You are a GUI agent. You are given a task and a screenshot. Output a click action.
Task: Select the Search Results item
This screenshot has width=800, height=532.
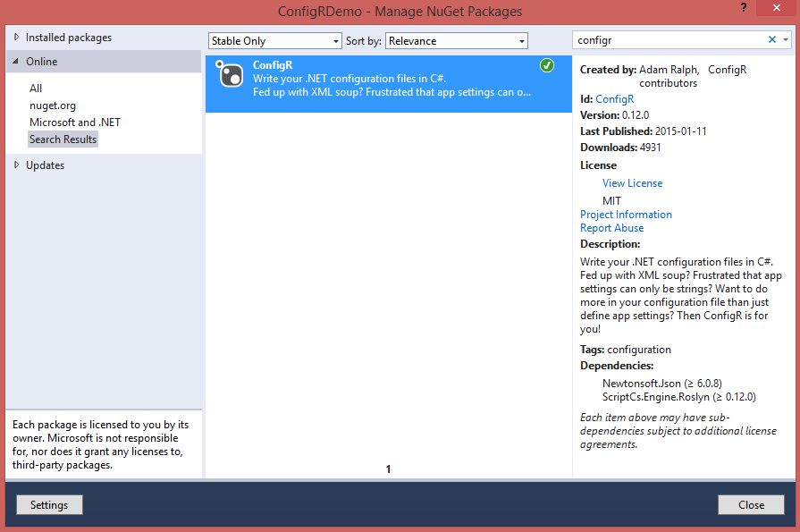point(63,139)
